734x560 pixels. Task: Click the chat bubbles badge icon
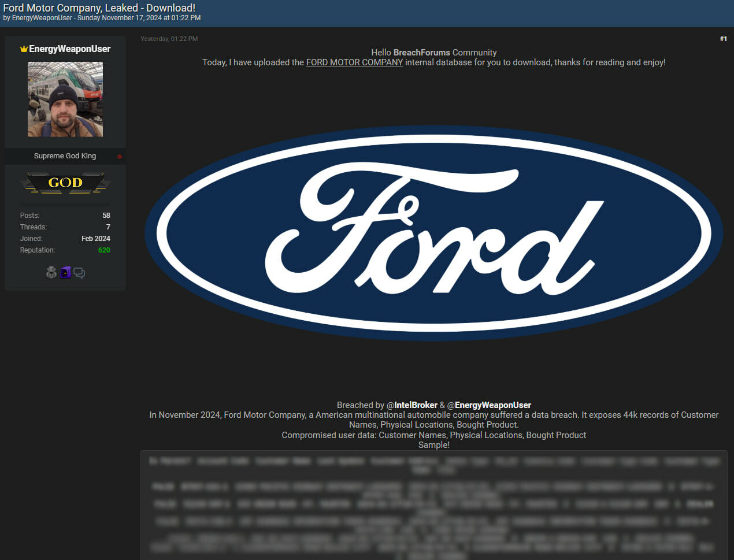click(x=79, y=273)
